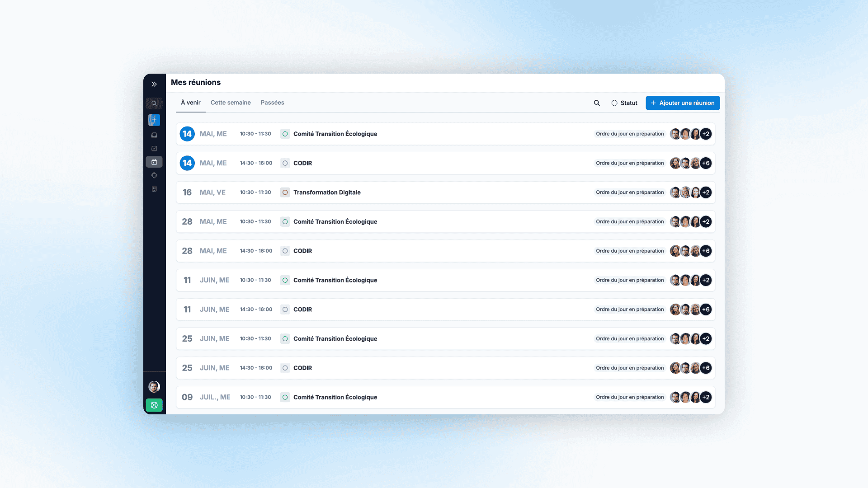This screenshot has width=868, height=488.
Task: Click +6 participants badge on 14 Mai CODIR row
Action: click(x=706, y=163)
